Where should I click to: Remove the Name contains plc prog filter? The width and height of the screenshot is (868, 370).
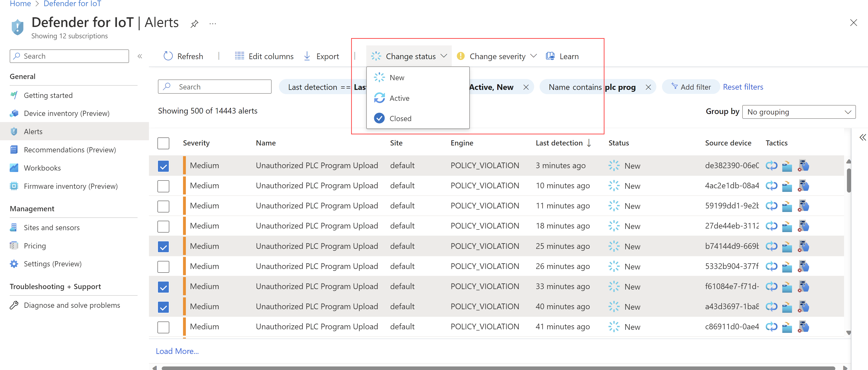point(648,87)
